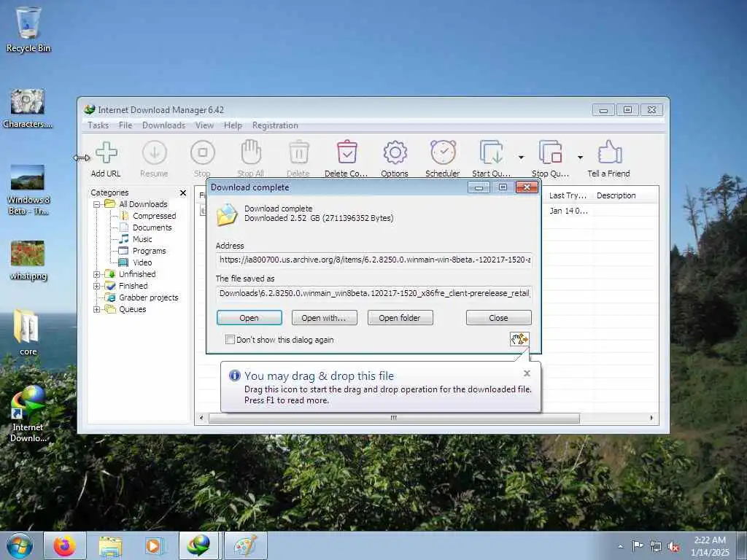Click the Open button in dialog
The width and height of the screenshot is (747, 560).
[x=249, y=318]
